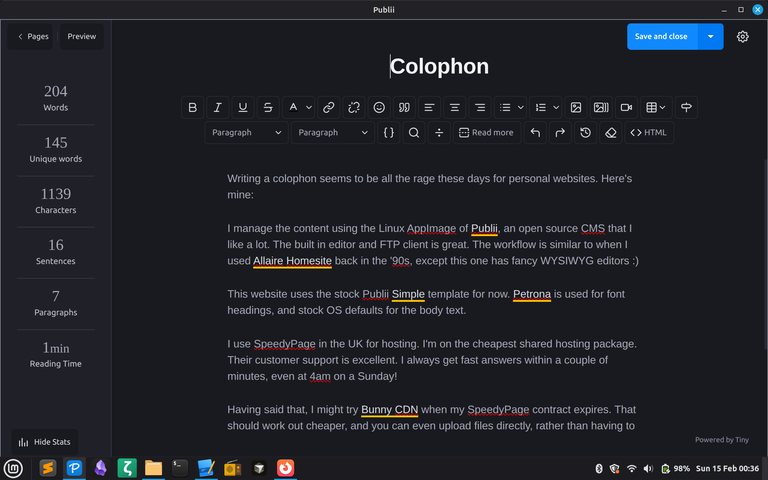Open Sublime Text from the taskbar
The height and width of the screenshot is (480, 768).
tap(48, 469)
